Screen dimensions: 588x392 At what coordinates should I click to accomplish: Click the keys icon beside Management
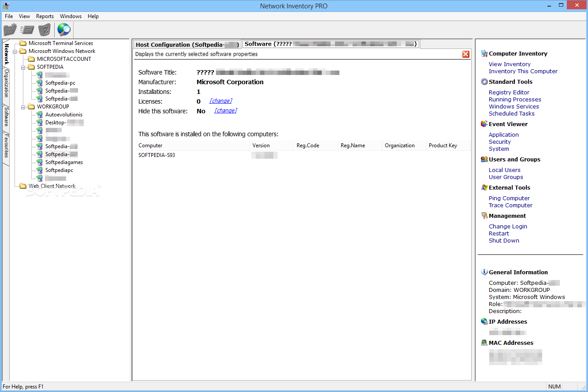484,216
